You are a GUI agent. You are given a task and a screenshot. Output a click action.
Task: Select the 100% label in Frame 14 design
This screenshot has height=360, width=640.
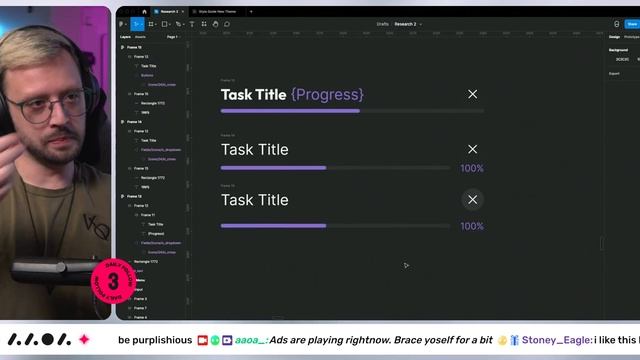pos(472,168)
